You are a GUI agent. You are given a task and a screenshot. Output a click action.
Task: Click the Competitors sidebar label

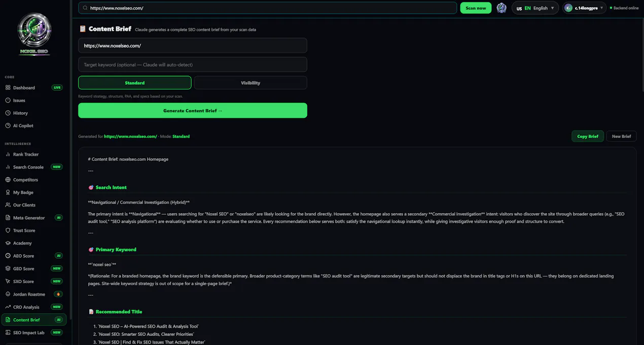25,180
